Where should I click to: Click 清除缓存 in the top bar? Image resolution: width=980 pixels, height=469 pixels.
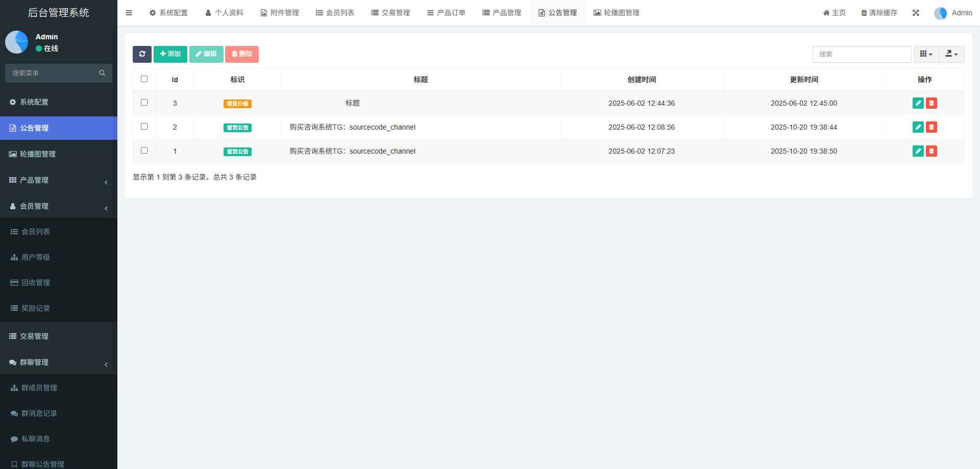879,13
